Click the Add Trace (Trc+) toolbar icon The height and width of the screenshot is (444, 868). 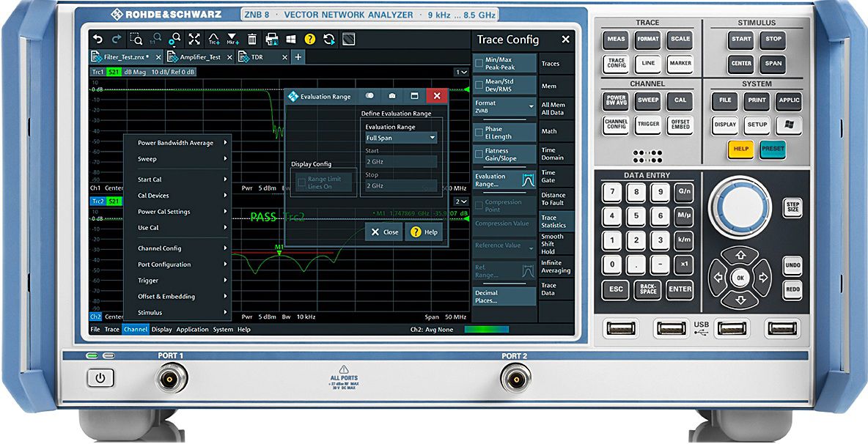pos(213,39)
